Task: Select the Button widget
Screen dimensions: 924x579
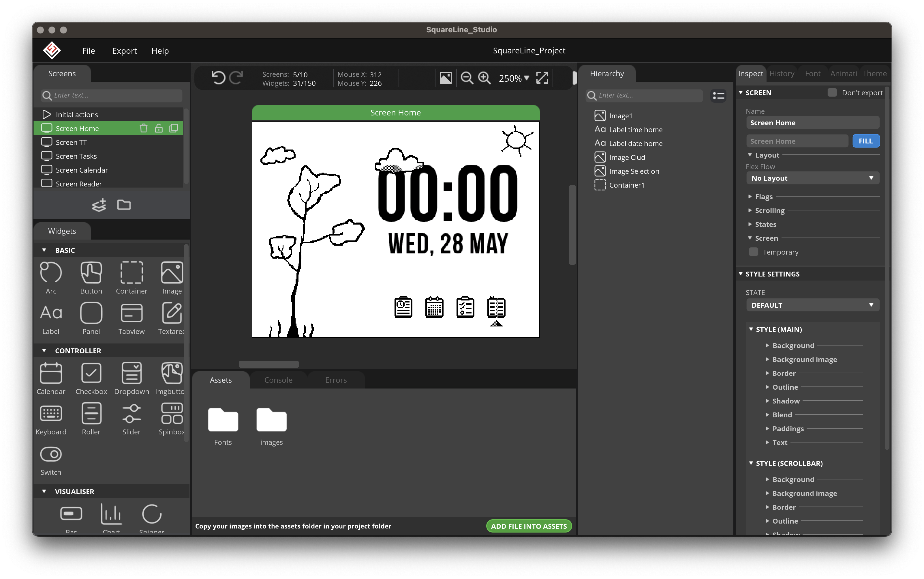Action: 91,278
